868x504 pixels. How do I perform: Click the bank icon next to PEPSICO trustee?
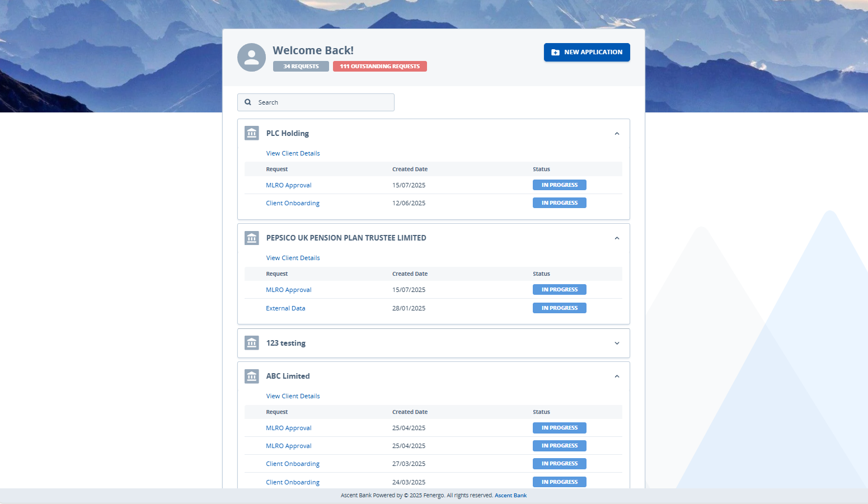click(251, 237)
